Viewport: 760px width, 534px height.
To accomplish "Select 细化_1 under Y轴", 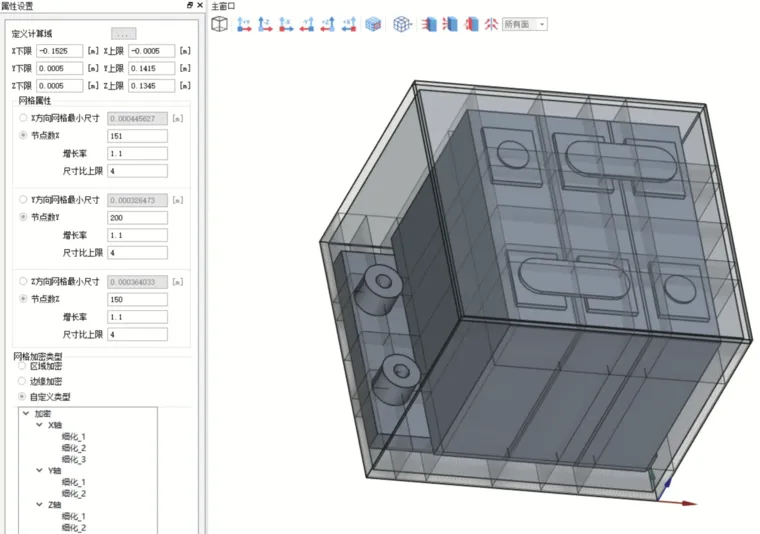I will point(74,482).
